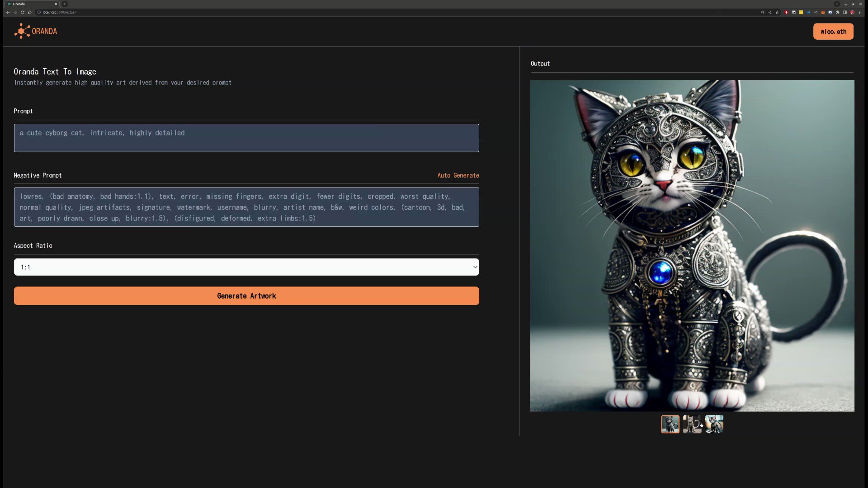
Task: Click the browser forward arrow
Action: pos(15,12)
